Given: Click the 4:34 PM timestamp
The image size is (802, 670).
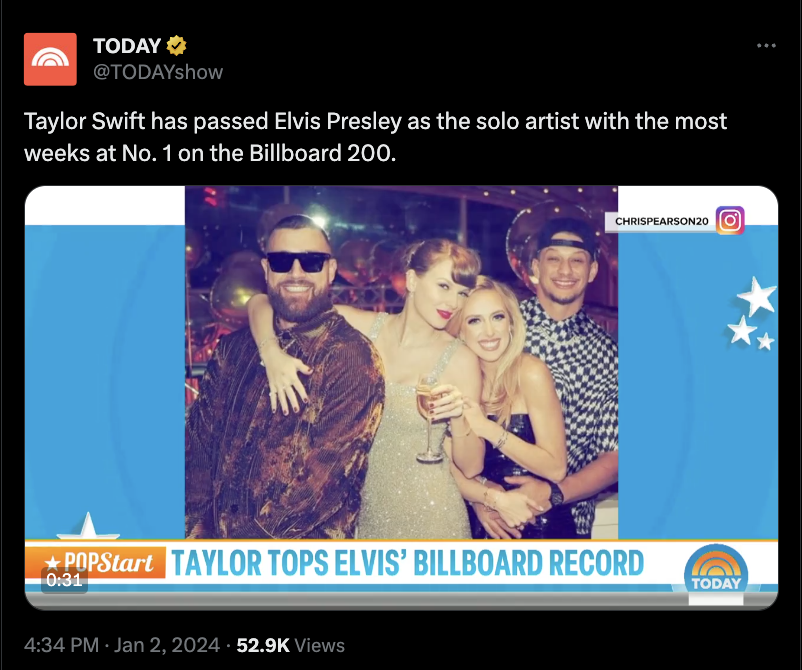Looking at the screenshot, I should coord(61,645).
